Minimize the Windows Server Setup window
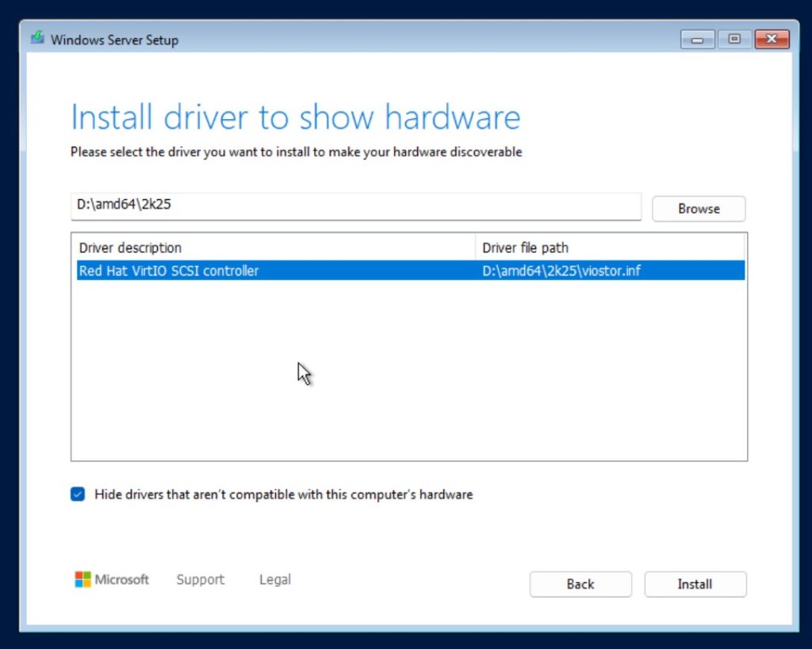This screenshot has width=812, height=649. coord(697,39)
